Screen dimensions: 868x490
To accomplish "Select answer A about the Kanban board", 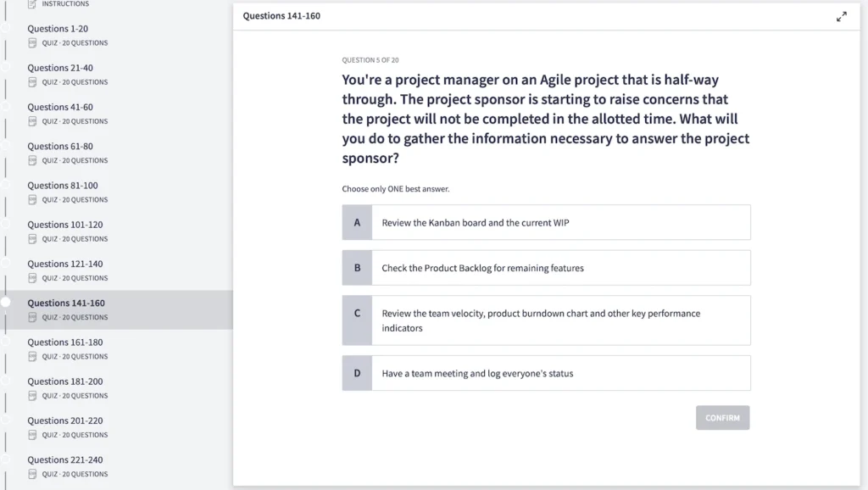I will click(546, 222).
